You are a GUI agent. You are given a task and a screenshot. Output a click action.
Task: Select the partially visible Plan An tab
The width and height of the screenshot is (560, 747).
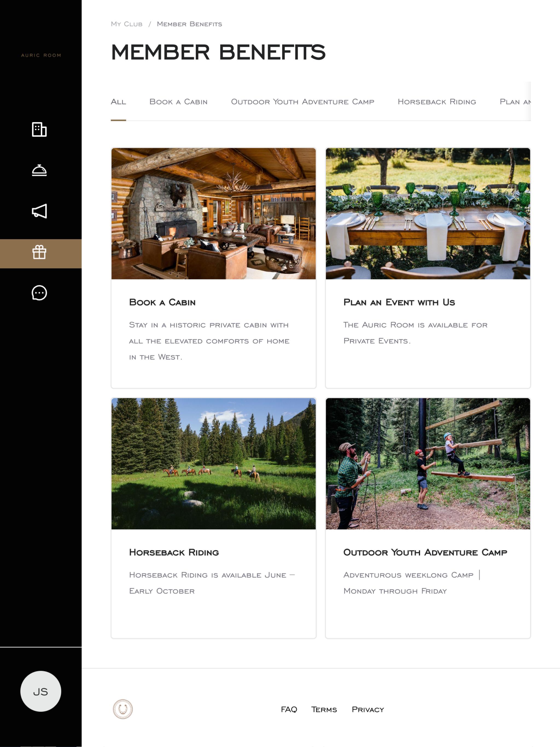515,102
